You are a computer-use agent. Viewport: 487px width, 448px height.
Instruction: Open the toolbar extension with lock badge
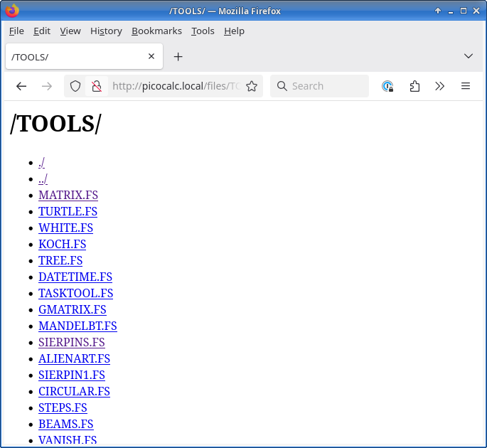click(387, 86)
